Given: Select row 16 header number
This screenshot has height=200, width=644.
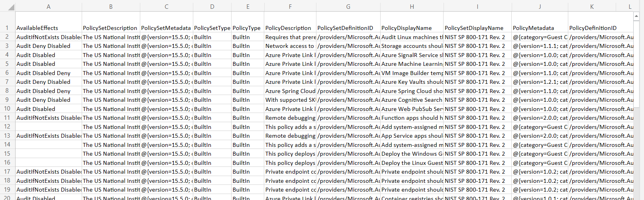Looking at the screenshot, I should click(7, 162).
